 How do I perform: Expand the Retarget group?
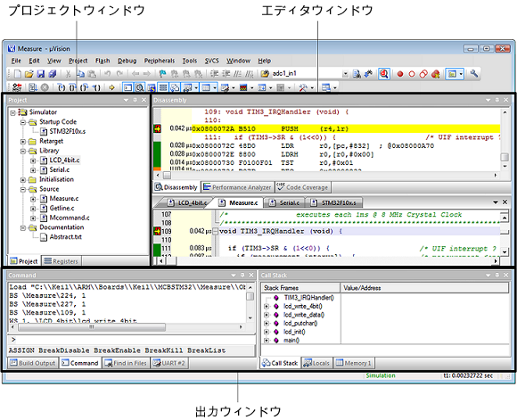click(x=23, y=142)
